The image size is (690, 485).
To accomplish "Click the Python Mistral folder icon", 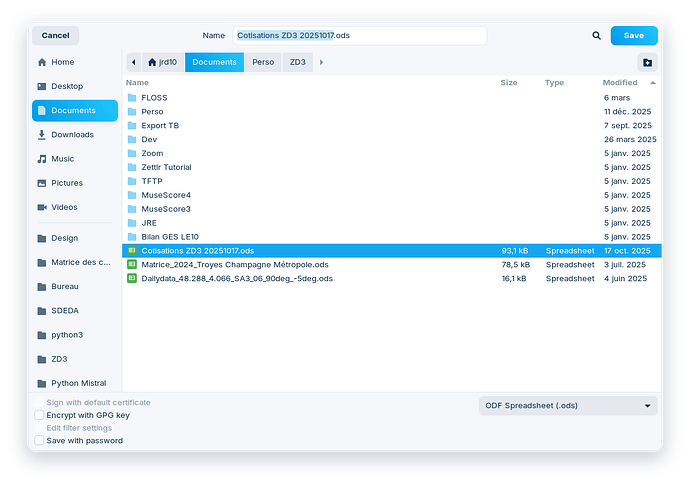I will [x=42, y=384].
